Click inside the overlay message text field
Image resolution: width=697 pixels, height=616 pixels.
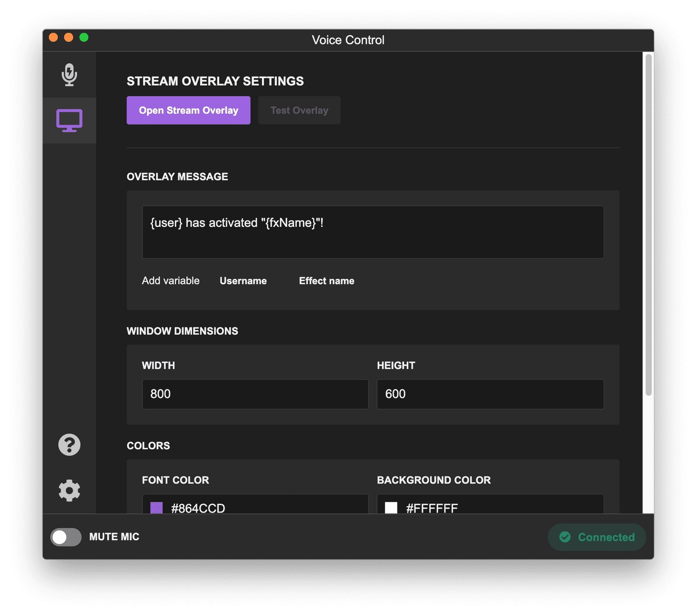pos(373,232)
